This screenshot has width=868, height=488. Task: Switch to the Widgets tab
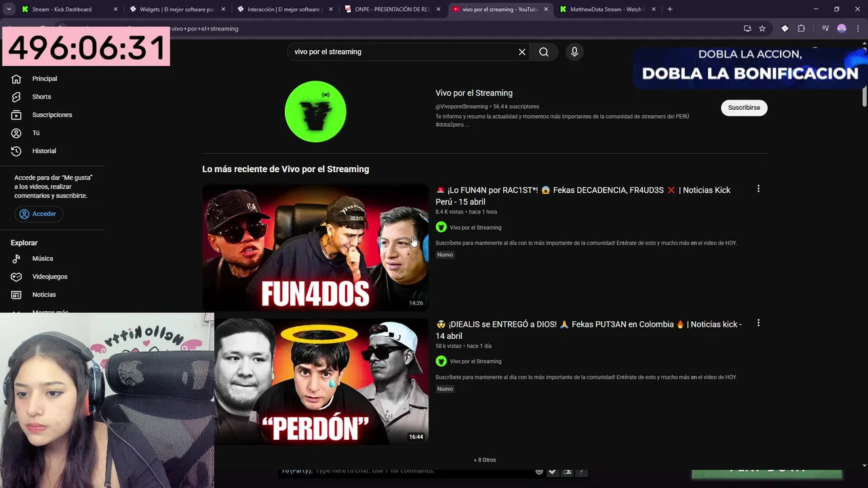(178, 9)
